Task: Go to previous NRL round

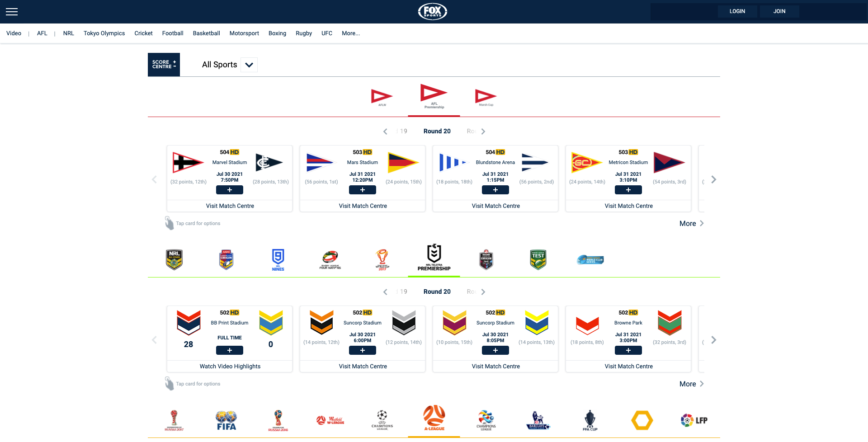Action: (x=385, y=292)
